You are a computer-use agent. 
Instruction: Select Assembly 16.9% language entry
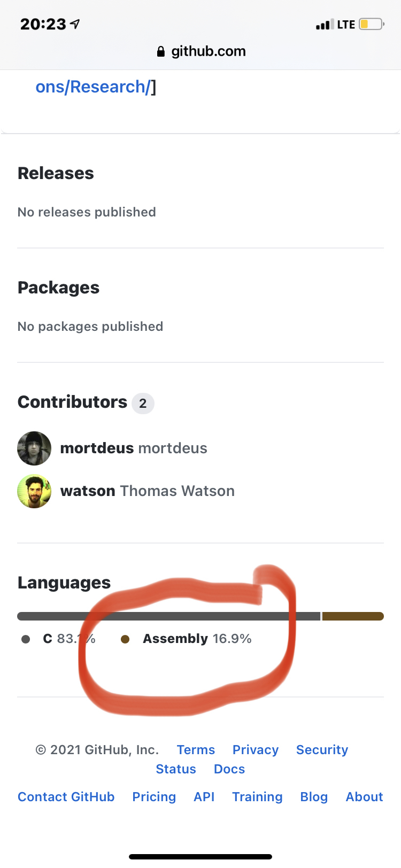[197, 639]
